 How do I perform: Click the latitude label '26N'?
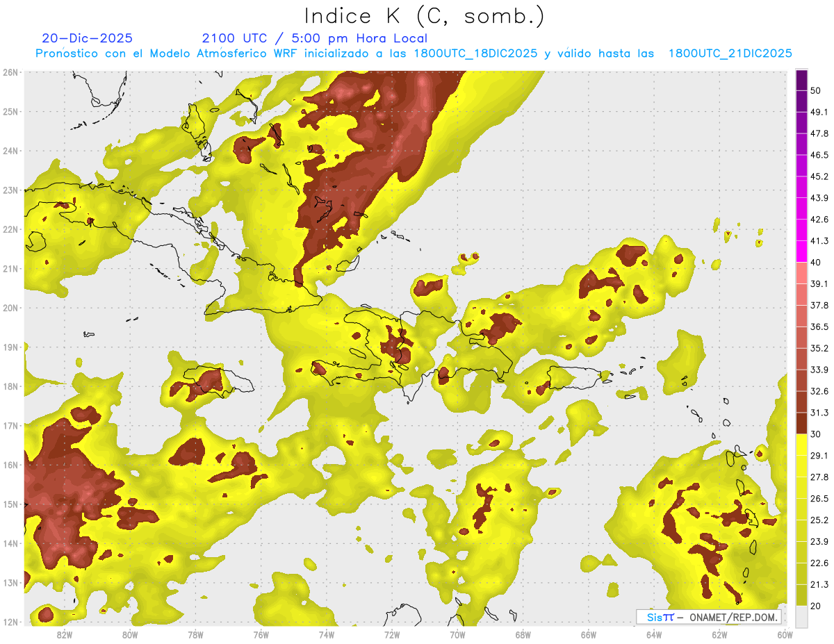[10, 72]
